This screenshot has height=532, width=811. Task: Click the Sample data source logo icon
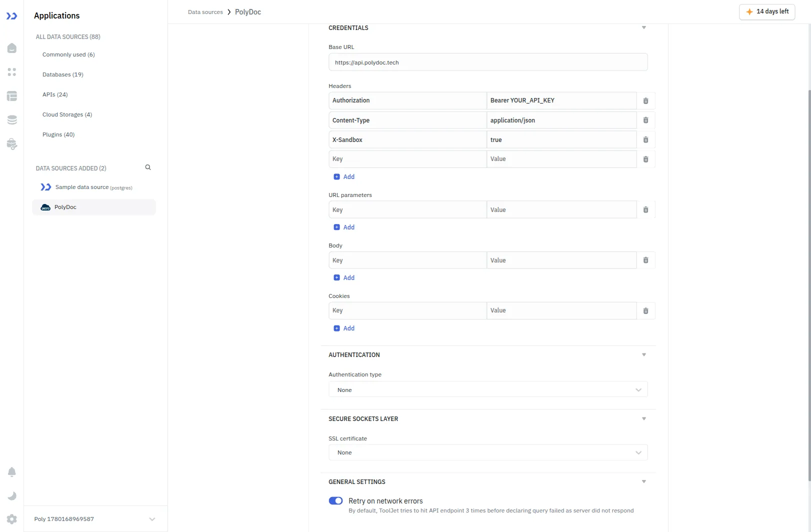coord(46,187)
